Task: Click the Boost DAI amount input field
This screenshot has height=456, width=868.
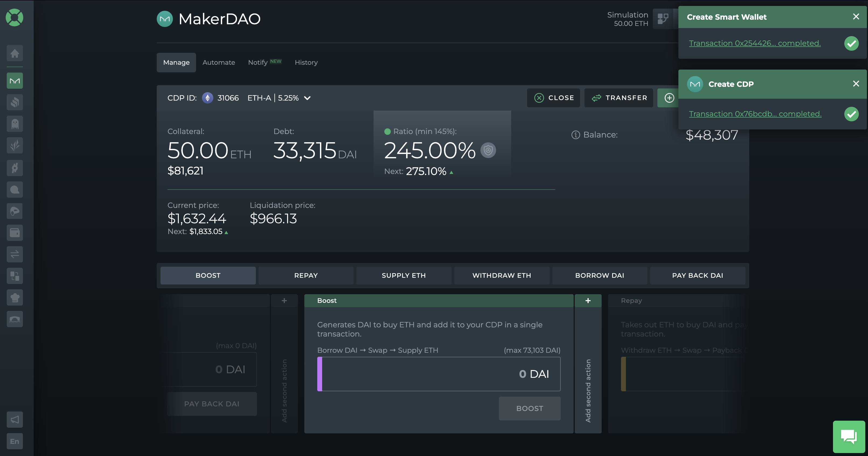Action: click(439, 374)
